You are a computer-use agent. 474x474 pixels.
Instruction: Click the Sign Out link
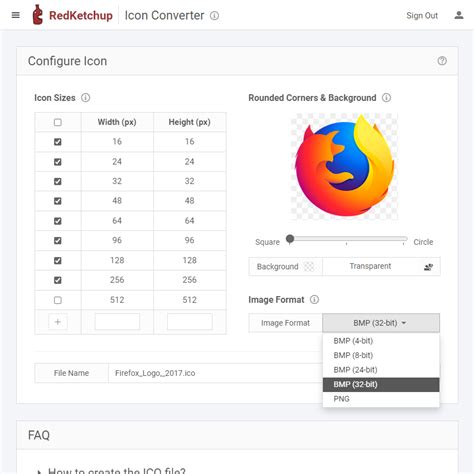click(x=422, y=16)
